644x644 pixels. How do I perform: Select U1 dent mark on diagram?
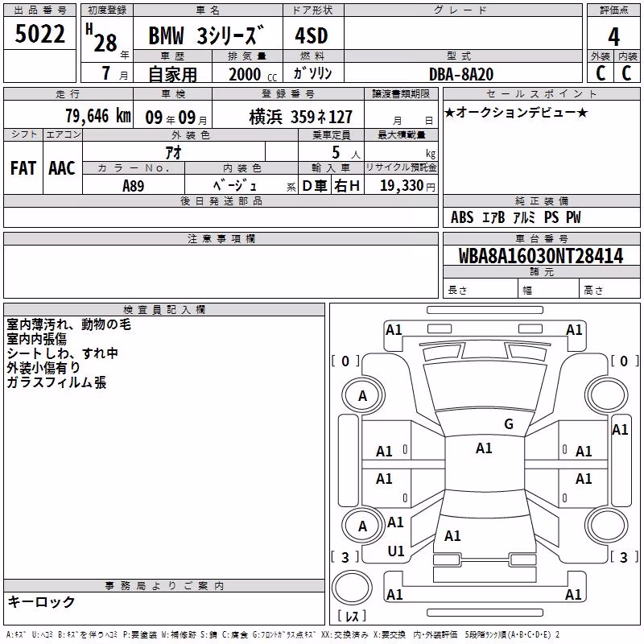coord(396,551)
